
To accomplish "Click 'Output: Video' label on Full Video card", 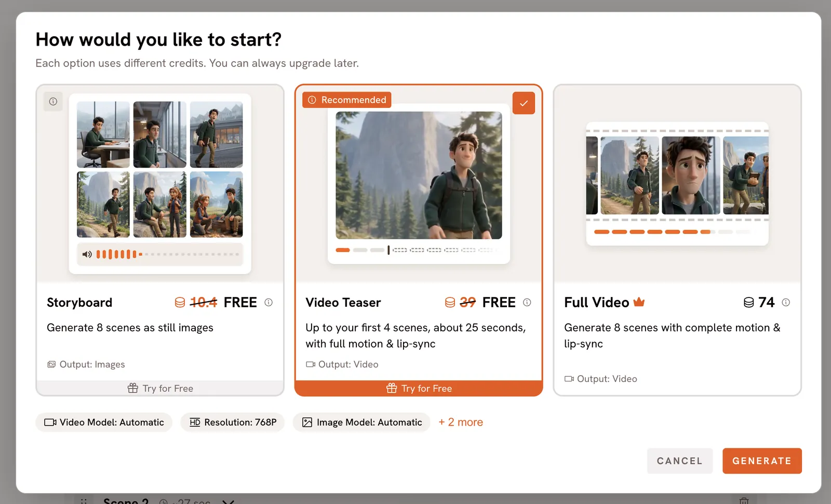I will pyautogui.click(x=601, y=379).
